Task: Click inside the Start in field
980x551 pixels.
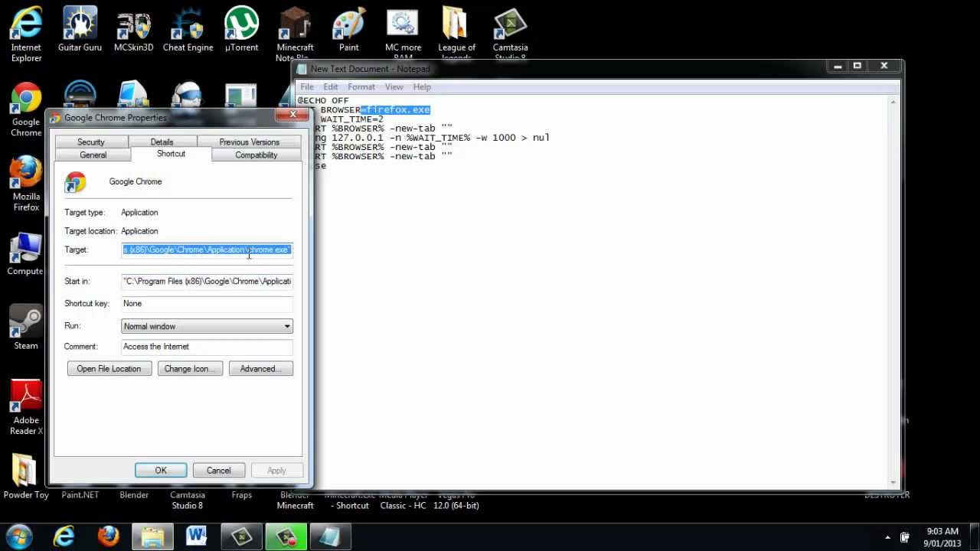Action: (x=207, y=282)
